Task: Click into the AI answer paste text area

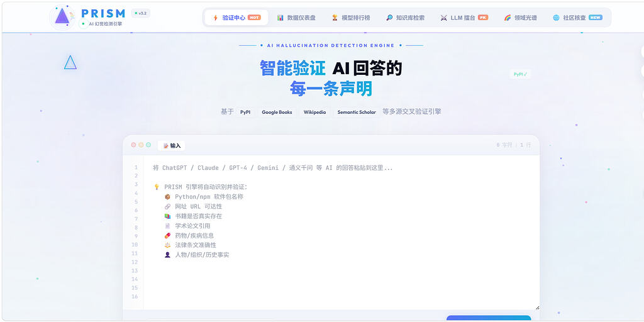Action: pyautogui.click(x=341, y=233)
